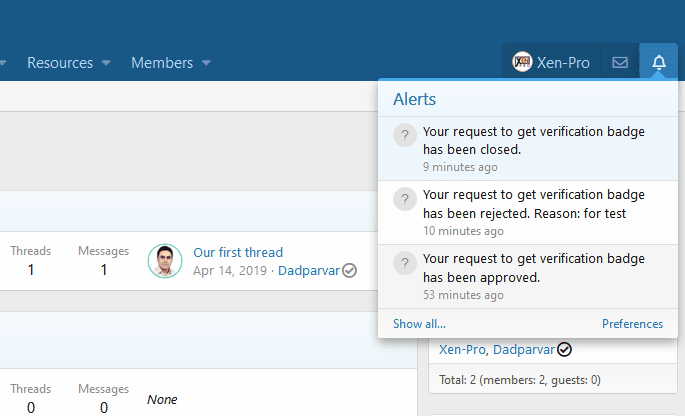The height and width of the screenshot is (416, 685).
Task: Click Xen-Pro in the online members list
Action: [x=461, y=349]
